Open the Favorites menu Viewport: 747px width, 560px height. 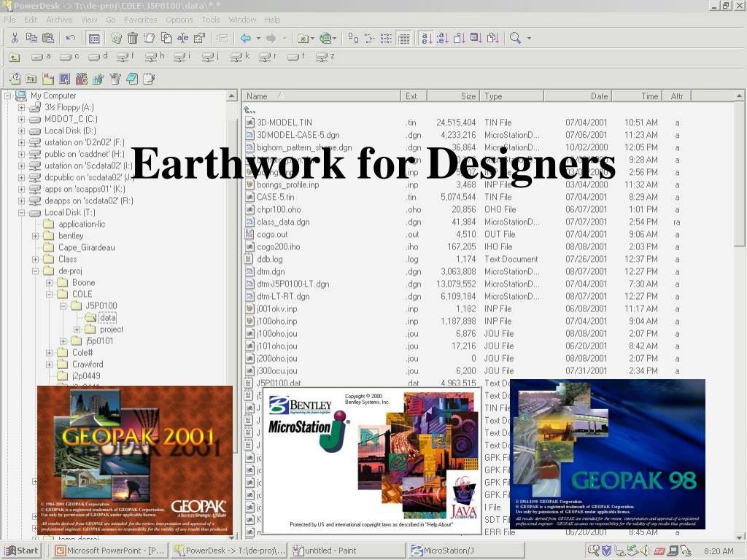(141, 20)
